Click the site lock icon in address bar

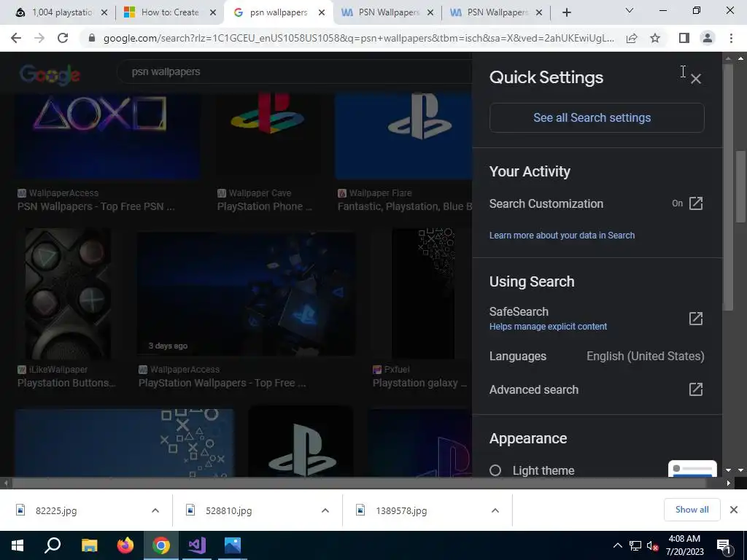tap(92, 38)
